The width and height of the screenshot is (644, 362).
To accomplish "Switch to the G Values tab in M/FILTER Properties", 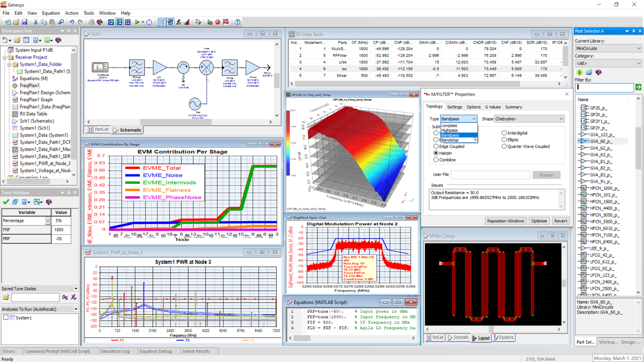I will coord(493,107).
